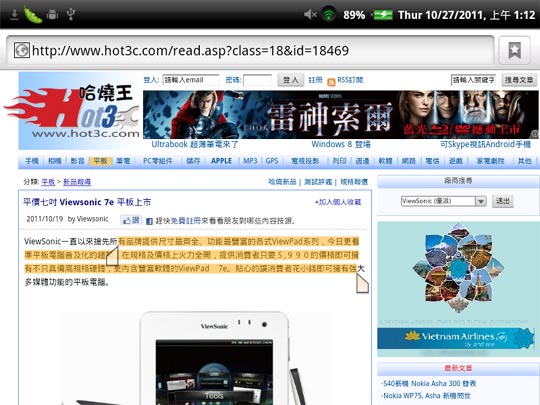
Task: Tap the Wi-Fi signal status icon
Action: coord(329,14)
